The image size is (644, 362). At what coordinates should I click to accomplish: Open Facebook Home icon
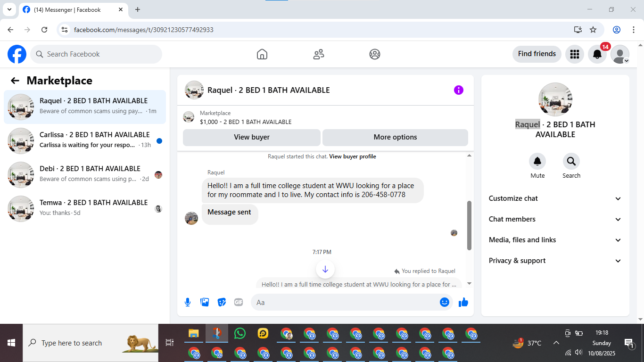point(262,54)
